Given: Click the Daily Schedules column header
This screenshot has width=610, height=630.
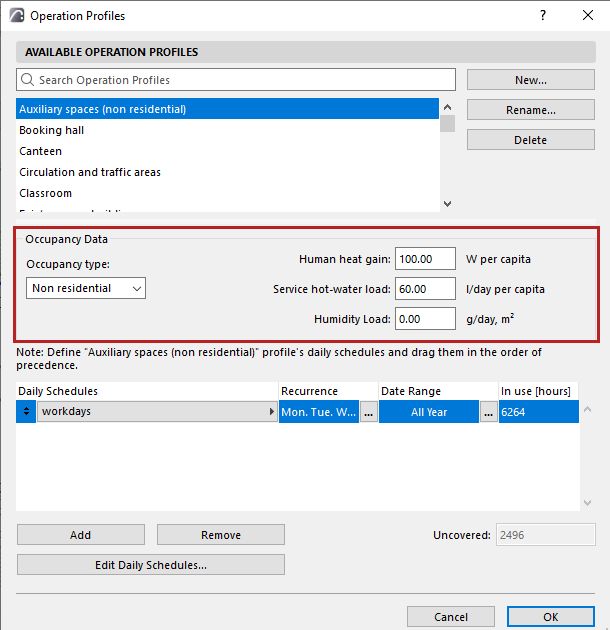Looking at the screenshot, I should click(147, 391).
